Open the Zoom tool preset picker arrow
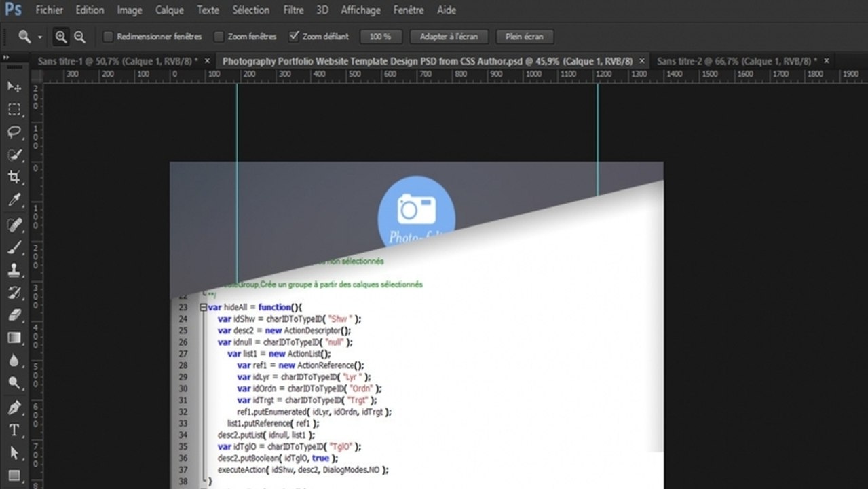The height and width of the screenshot is (489, 868). pyautogui.click(x=40, y=37)
